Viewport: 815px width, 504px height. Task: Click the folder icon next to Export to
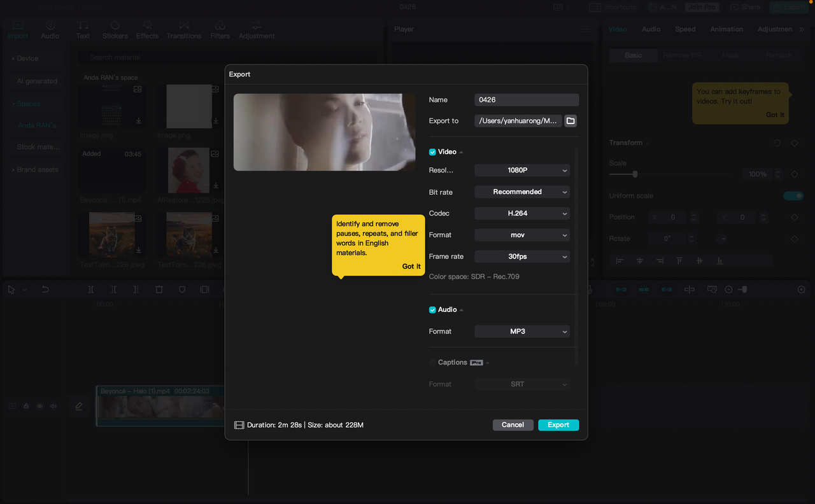coord(570,120)
